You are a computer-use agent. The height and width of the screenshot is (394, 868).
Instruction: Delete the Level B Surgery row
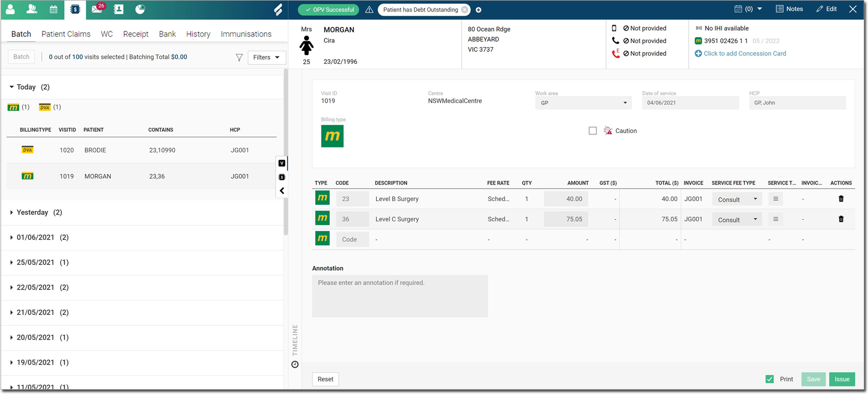(x=841, y=199)
